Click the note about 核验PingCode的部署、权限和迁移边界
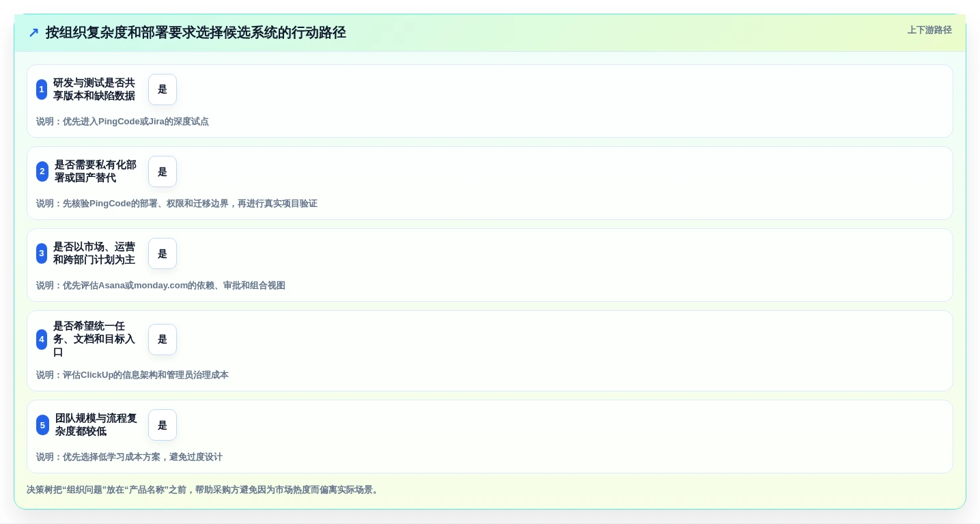This screenshot has width=980, height=524. click(177, 204)
